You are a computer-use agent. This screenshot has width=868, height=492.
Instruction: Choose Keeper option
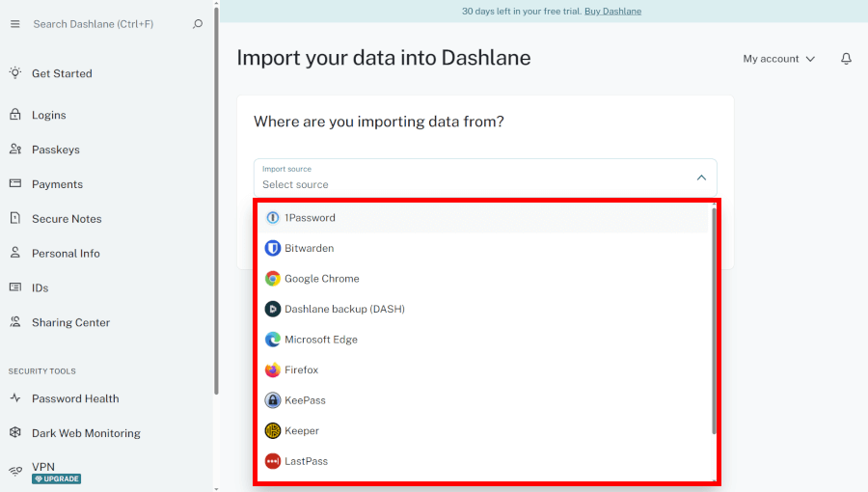coord(484,430)
